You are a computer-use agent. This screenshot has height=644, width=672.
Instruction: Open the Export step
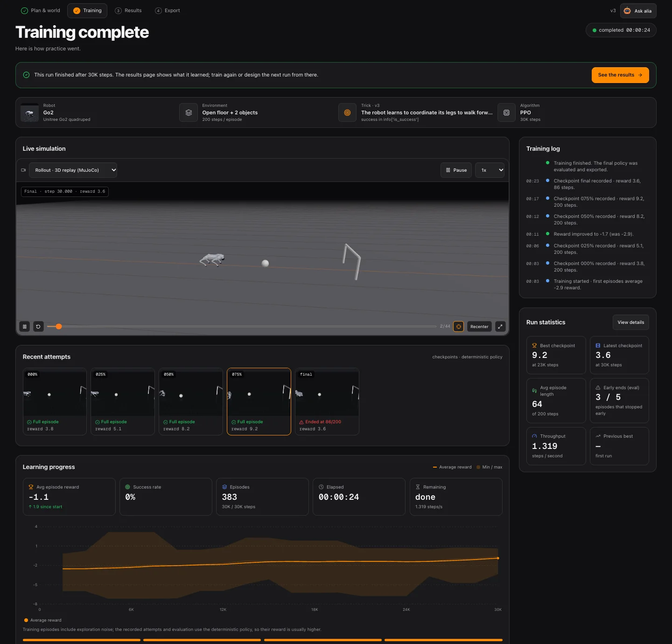[168, 10]
